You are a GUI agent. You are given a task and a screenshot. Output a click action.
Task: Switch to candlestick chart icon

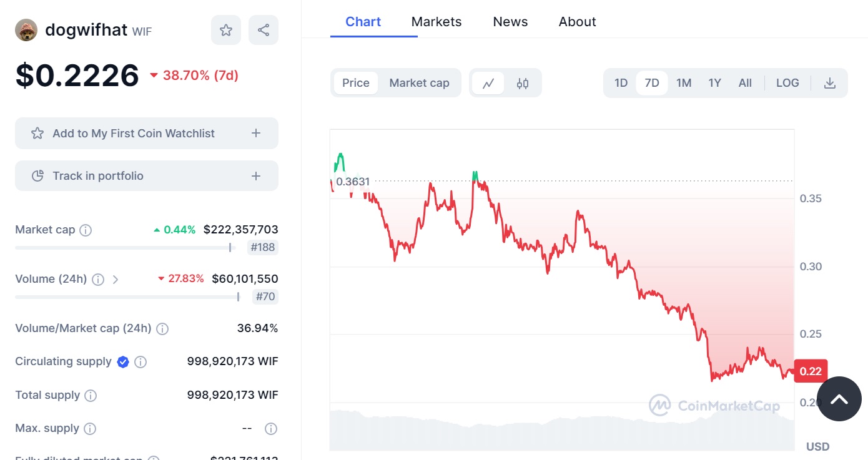(x=523, y=83)
